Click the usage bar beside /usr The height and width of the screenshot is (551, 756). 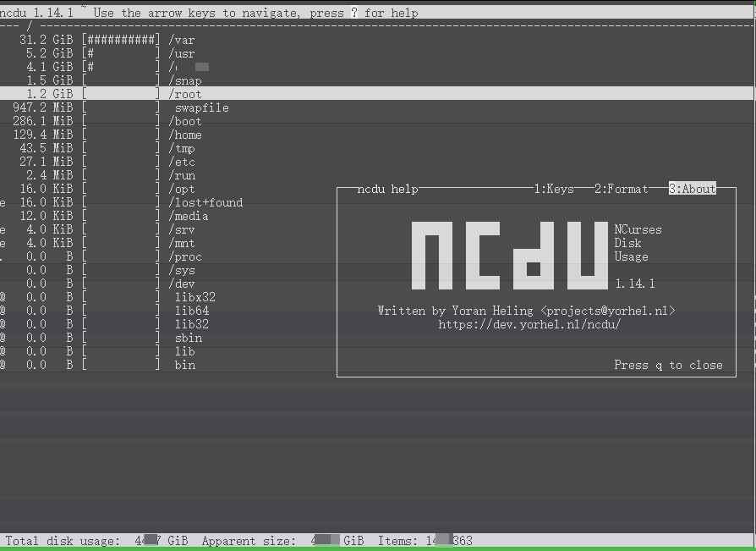pos(121,53)
